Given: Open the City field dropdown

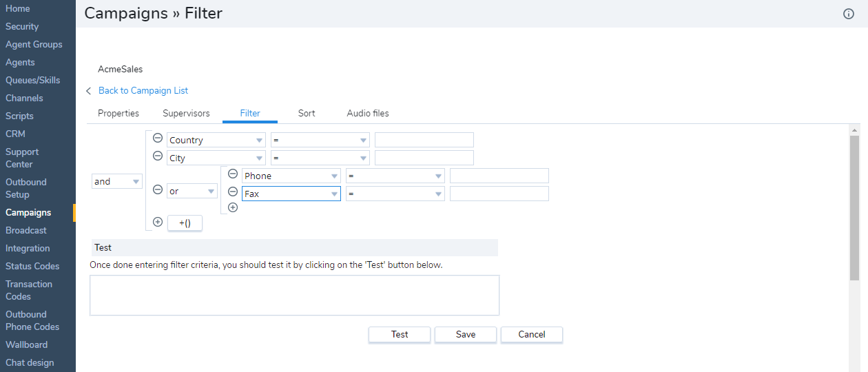Looking at the screenshot, I should [x=216, y=158].
